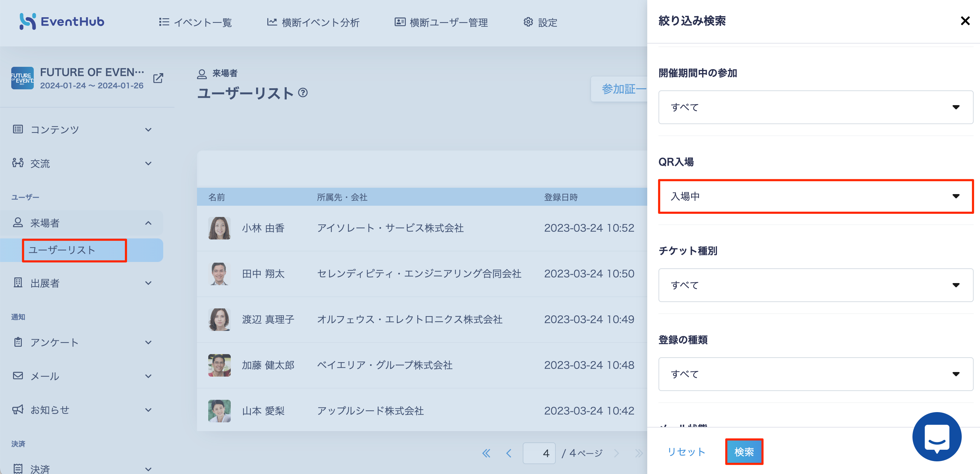Expand コンテンツ sidebar section
The image size is (980, 474).
82,130
